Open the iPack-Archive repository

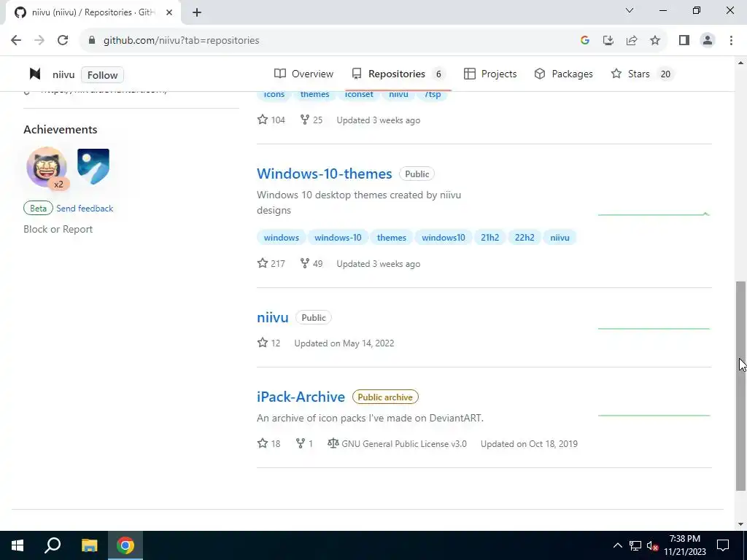coord(301,397)
